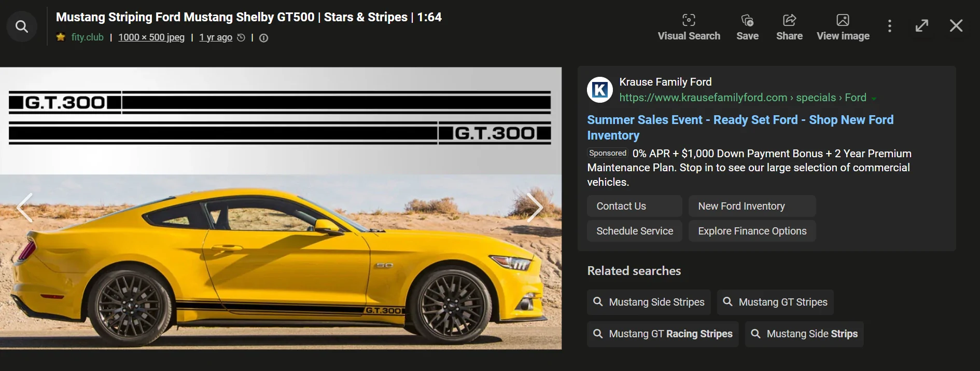The width and height of the screenshot is (980, 371).
Task: Expand image viewer to full size
Action: point(922,26)
